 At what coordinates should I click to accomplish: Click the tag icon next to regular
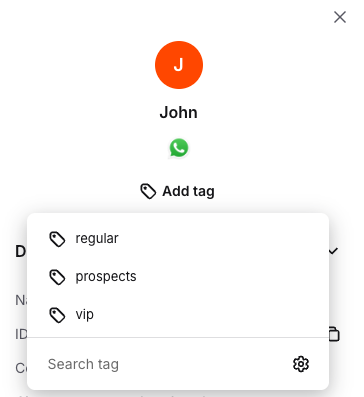pos(57,239)
